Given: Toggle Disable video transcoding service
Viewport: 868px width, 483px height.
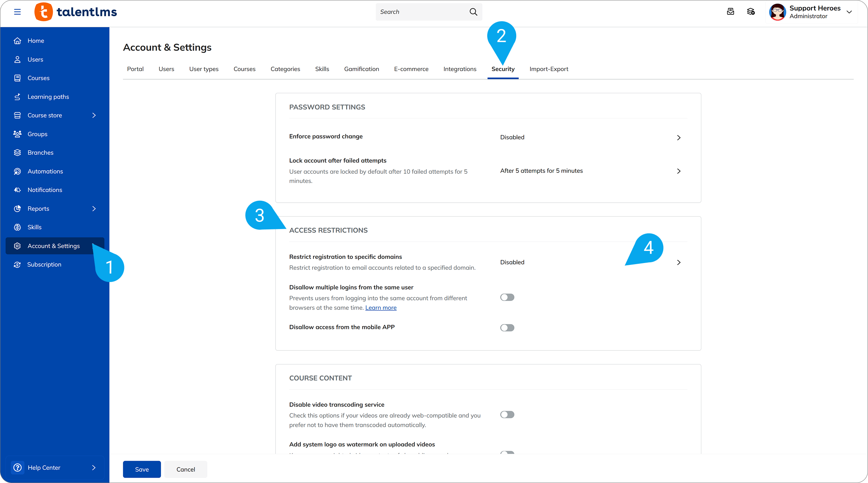Looking at the screenshot, I should (x=507, y=414).
